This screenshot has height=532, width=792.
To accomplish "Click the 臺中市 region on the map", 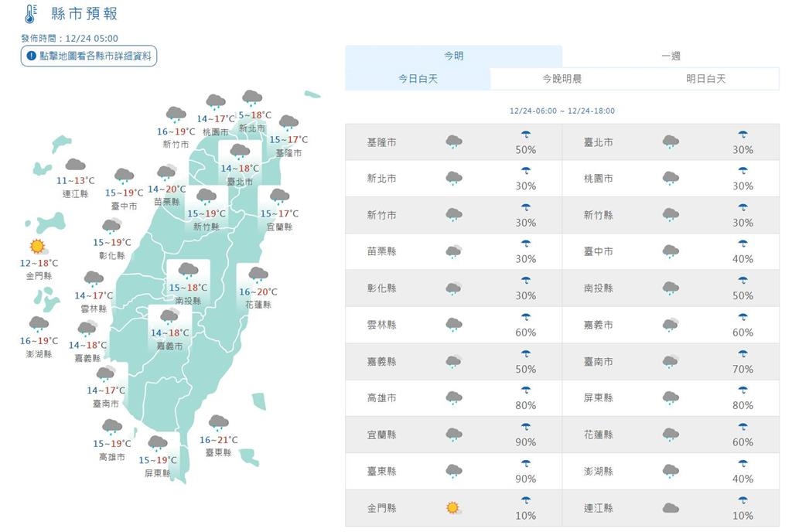I will coord(123,207).
